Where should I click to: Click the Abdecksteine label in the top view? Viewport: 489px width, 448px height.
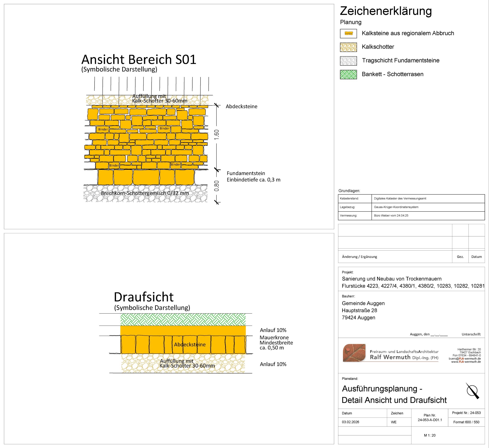190,344
